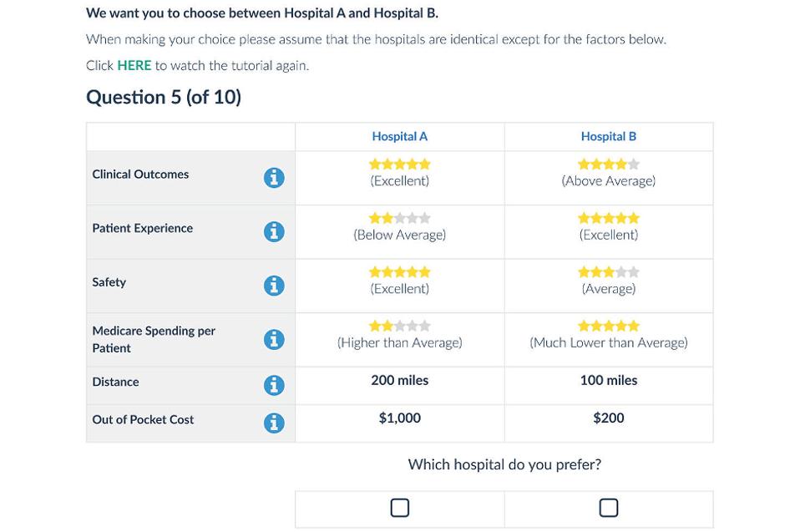Click the Clinical Outcomes info icon

pos(274,178)
